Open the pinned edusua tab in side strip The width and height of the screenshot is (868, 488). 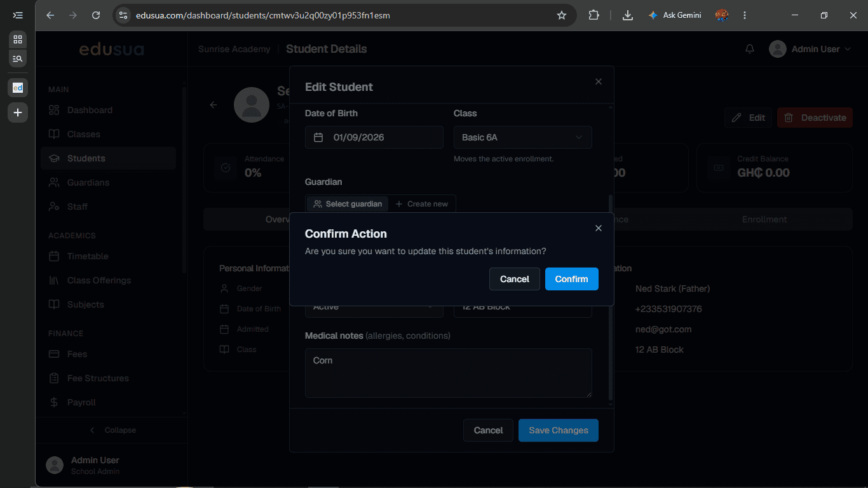tap(18, 88)
